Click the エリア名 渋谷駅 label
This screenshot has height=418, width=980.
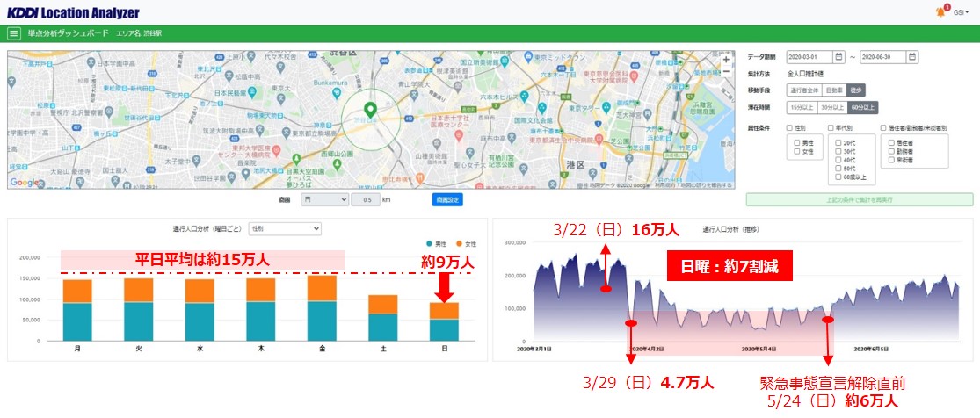pos(137,33)
